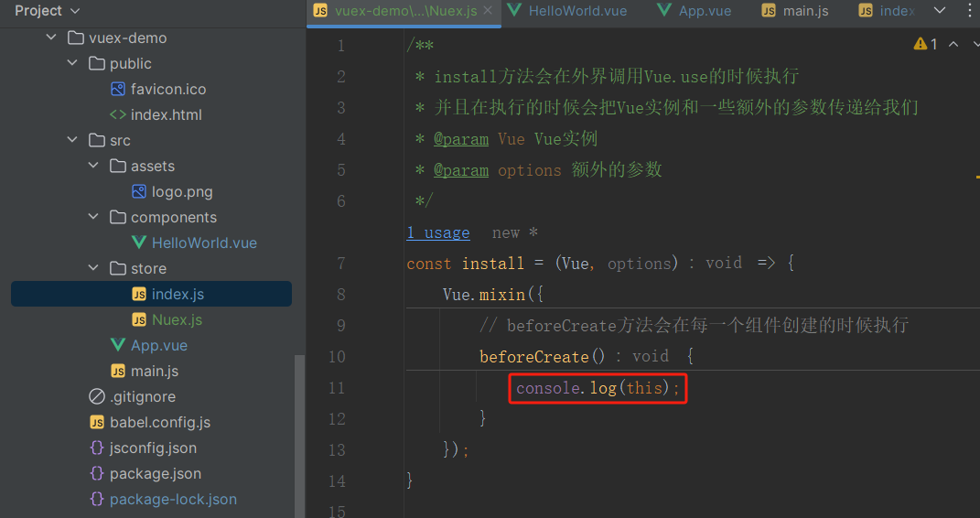
Task: Collapse the store folder
Action: click(93, 269)
